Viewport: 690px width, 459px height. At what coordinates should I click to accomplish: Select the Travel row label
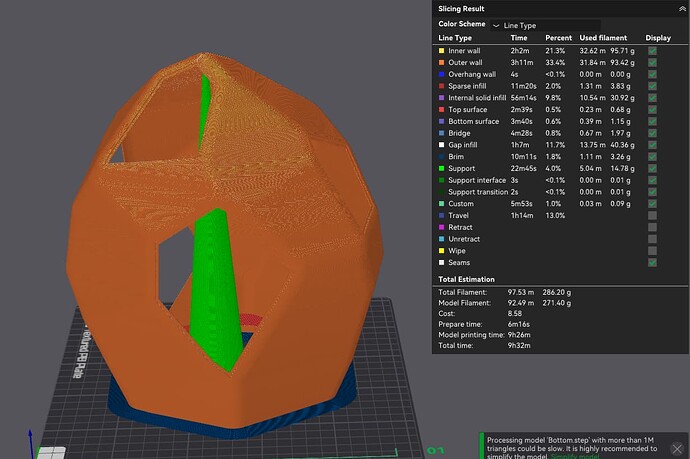pyautogui.click(x=458, y=215)
